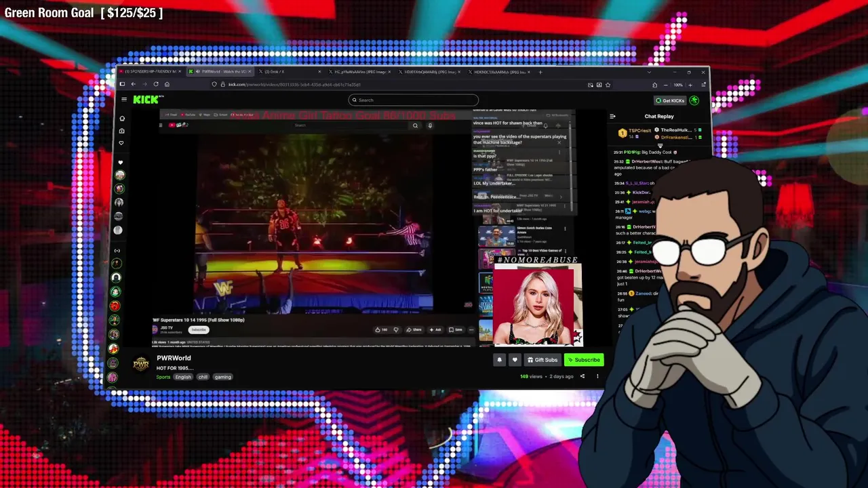Click the DrHerbertWest 25:32 chat message

[653, 166]
